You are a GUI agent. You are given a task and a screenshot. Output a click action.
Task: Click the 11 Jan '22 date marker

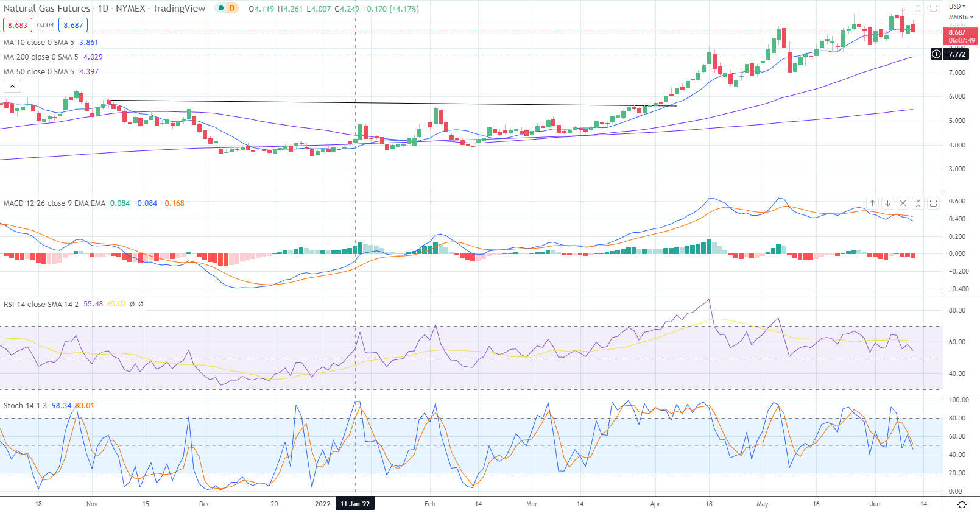tap(355, 504)
